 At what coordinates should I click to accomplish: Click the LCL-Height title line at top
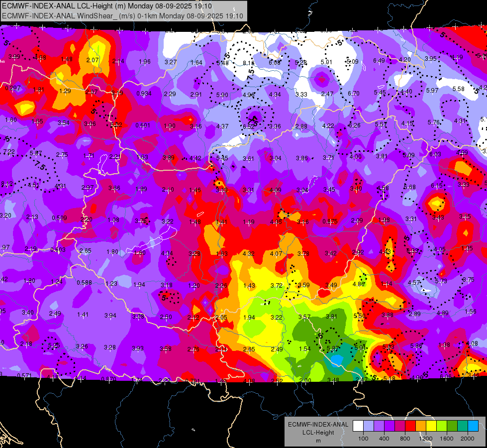point(107,6)
